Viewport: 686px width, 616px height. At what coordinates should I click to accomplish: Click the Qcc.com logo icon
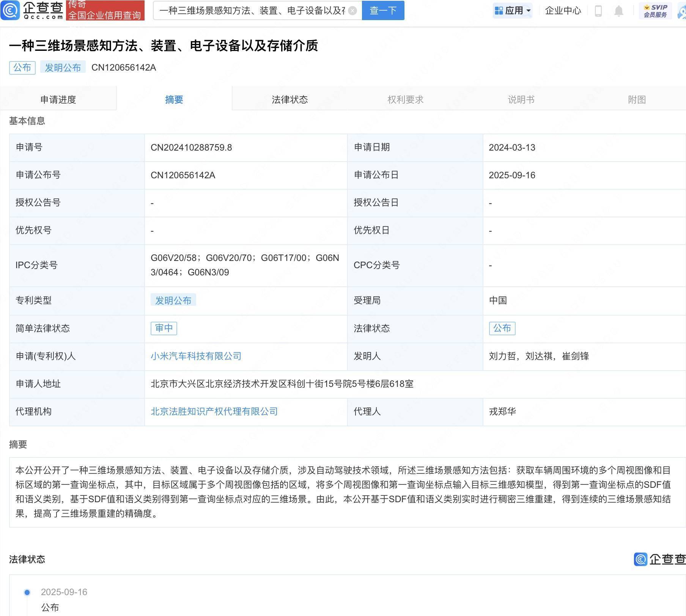point(10,10)
